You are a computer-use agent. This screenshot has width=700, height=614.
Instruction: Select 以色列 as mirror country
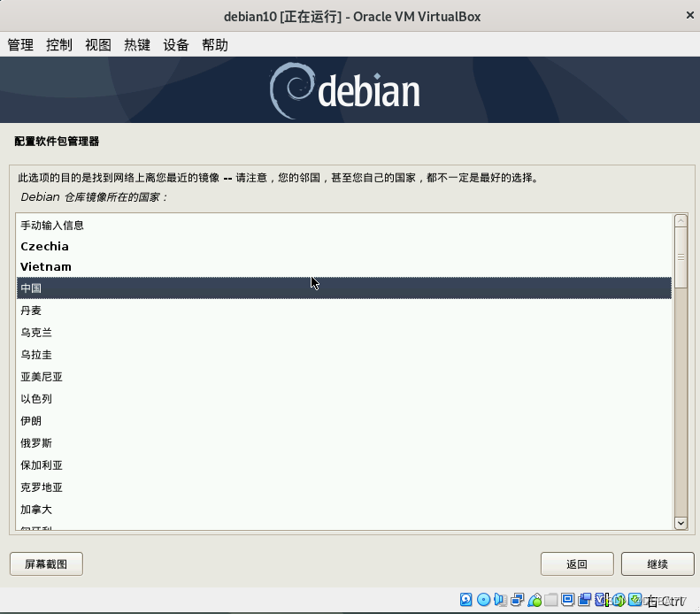tap(344, 399)
